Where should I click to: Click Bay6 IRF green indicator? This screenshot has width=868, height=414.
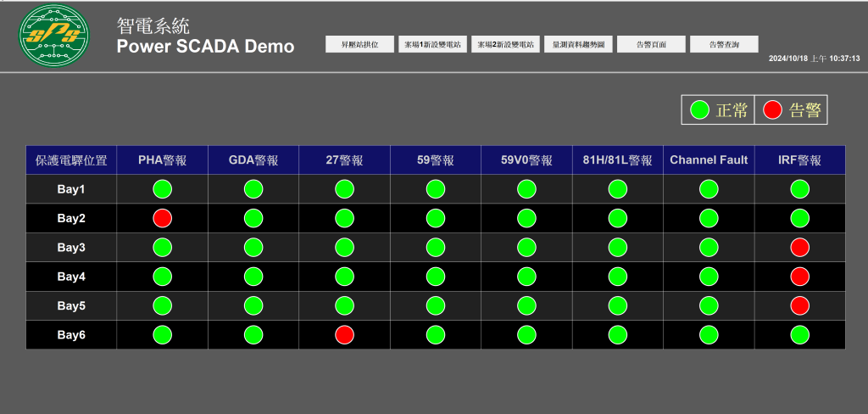800,335
